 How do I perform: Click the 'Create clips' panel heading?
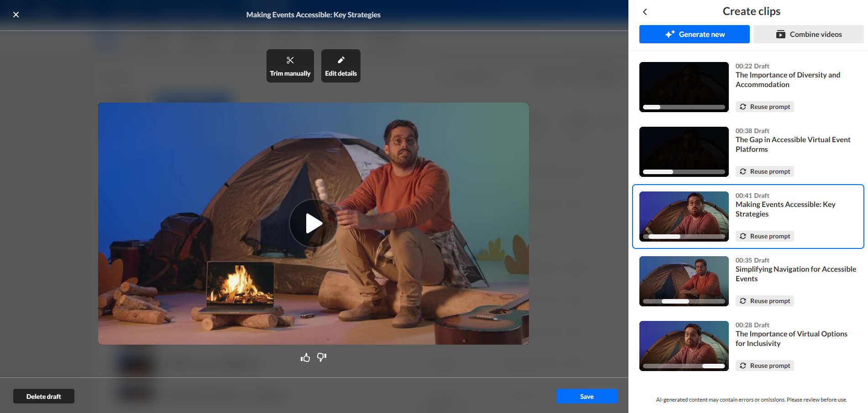click(751, 11)
